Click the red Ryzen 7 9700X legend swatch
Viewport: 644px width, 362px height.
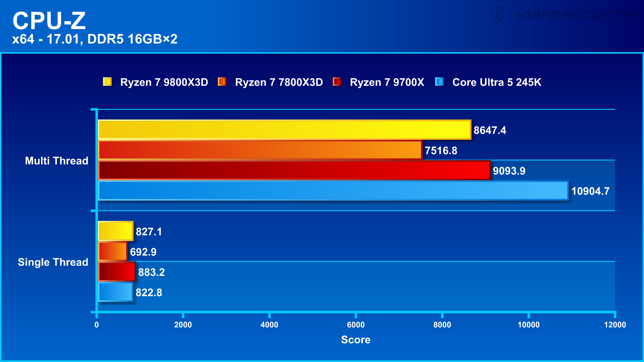[337, 82]
